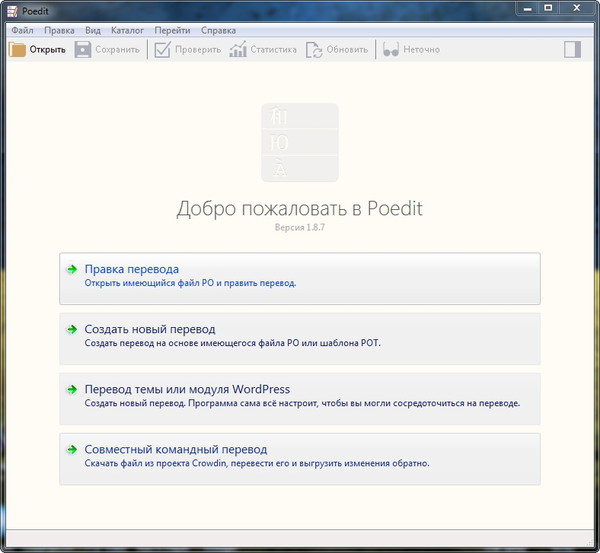
Task: Choose Правка перевода option
Action: pos(300,278)
